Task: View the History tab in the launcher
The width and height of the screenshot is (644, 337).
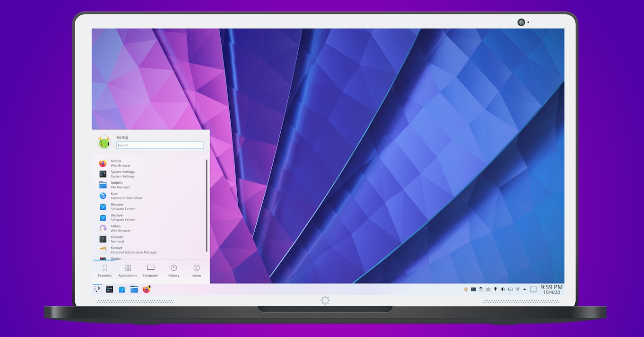Action: [173, 270]
